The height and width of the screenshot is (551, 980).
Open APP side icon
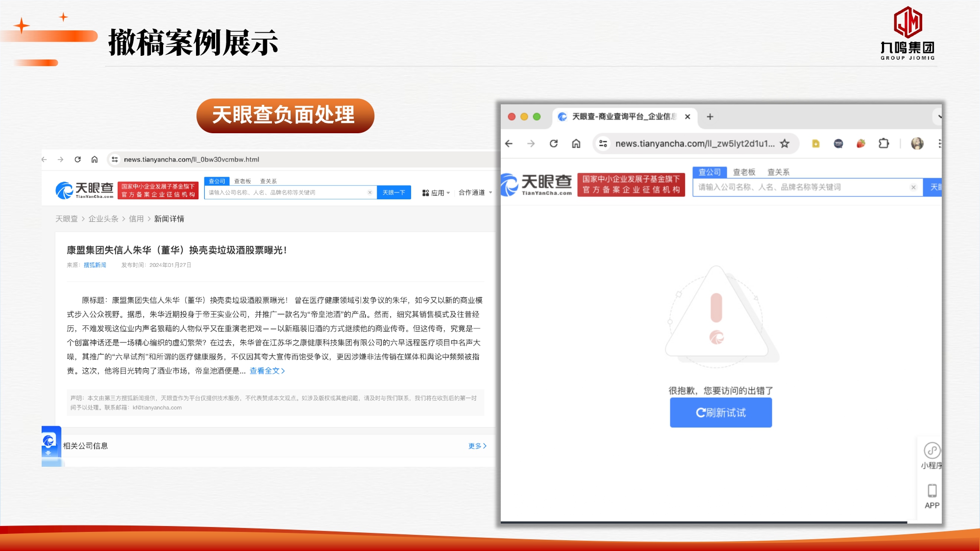tap(932, 496)
